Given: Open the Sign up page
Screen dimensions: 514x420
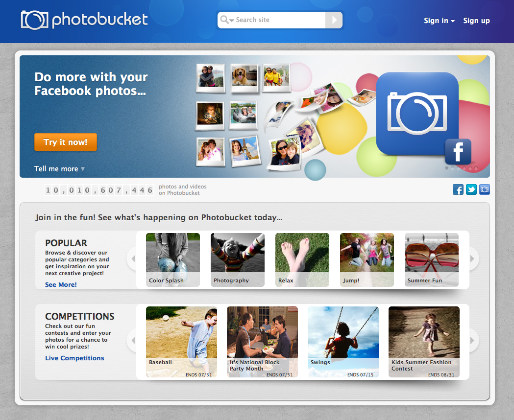Looking at the screenshot, I should click(476, 21).
